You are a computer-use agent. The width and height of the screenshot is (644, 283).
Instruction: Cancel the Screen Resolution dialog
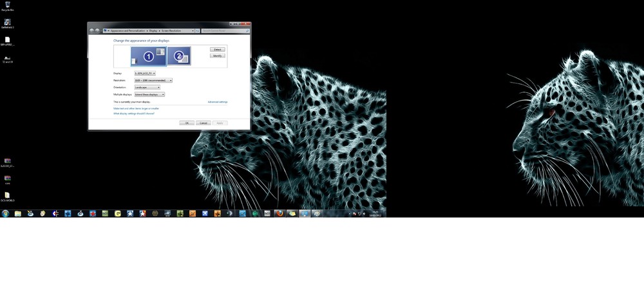click(204, 123)
